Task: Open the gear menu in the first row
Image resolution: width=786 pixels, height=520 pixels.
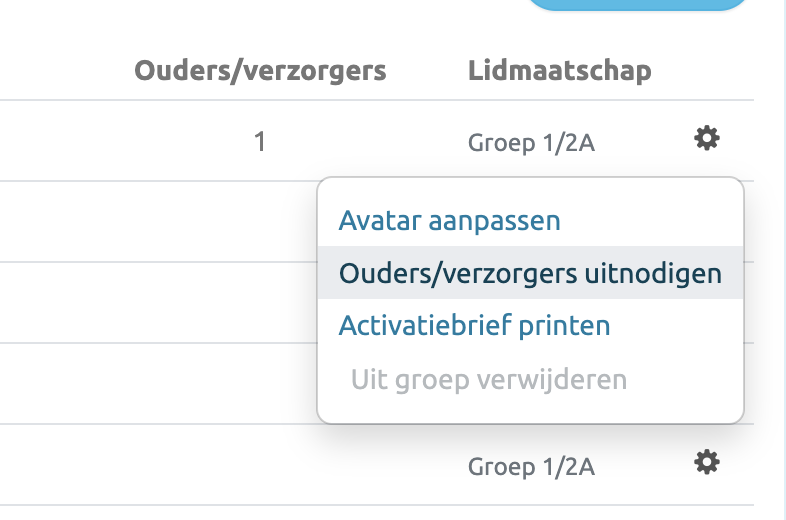Action: [707, 139]
